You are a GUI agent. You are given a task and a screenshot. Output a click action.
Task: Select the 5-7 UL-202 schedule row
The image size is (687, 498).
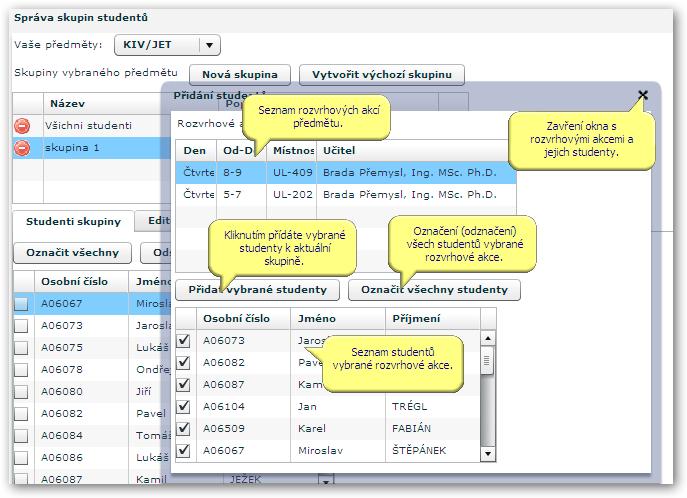pyautogui.click(x=346, y=194)
